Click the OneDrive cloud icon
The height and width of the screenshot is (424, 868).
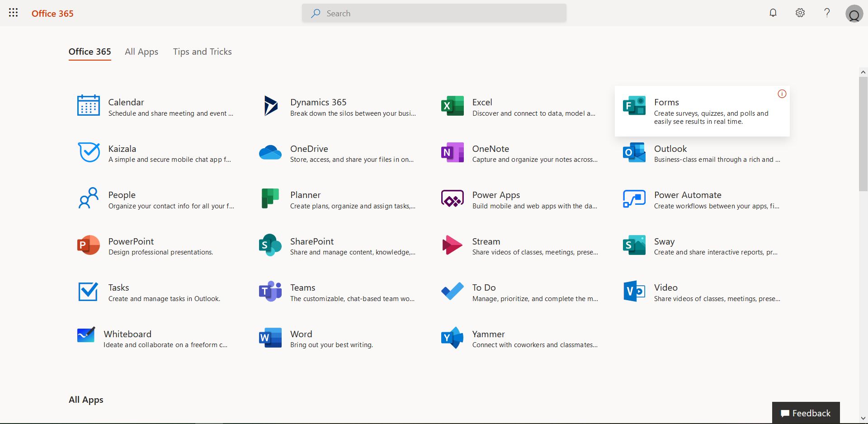pyautogui.click(x=270, y=152)
